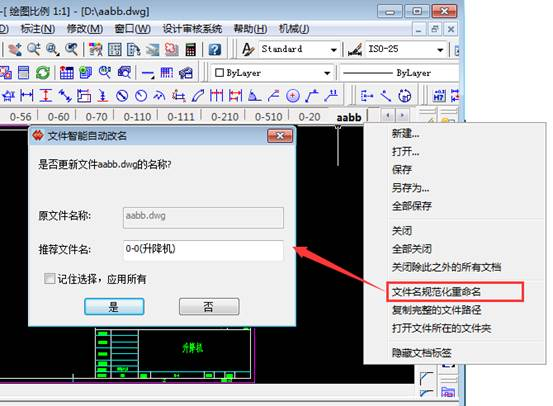The width and height of the screenshot is (553, 406).
Task: Open the text style A icon
Action: click(248, 49)
